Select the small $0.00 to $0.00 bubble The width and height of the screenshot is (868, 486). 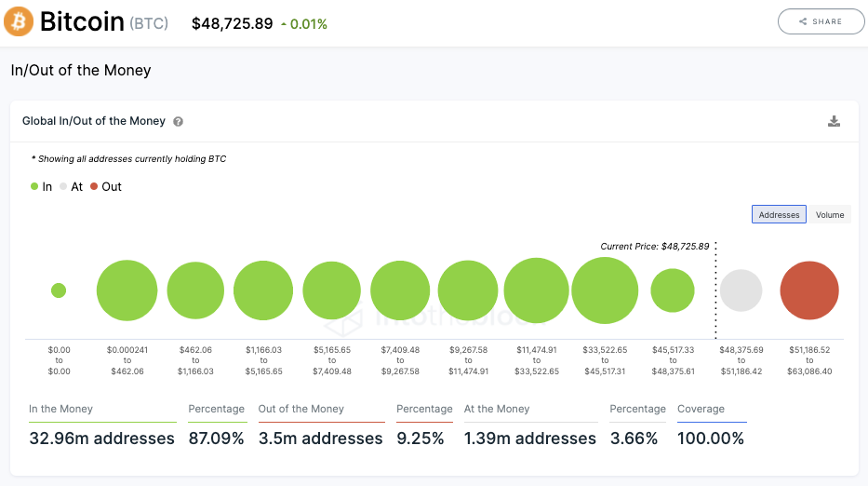59,290
